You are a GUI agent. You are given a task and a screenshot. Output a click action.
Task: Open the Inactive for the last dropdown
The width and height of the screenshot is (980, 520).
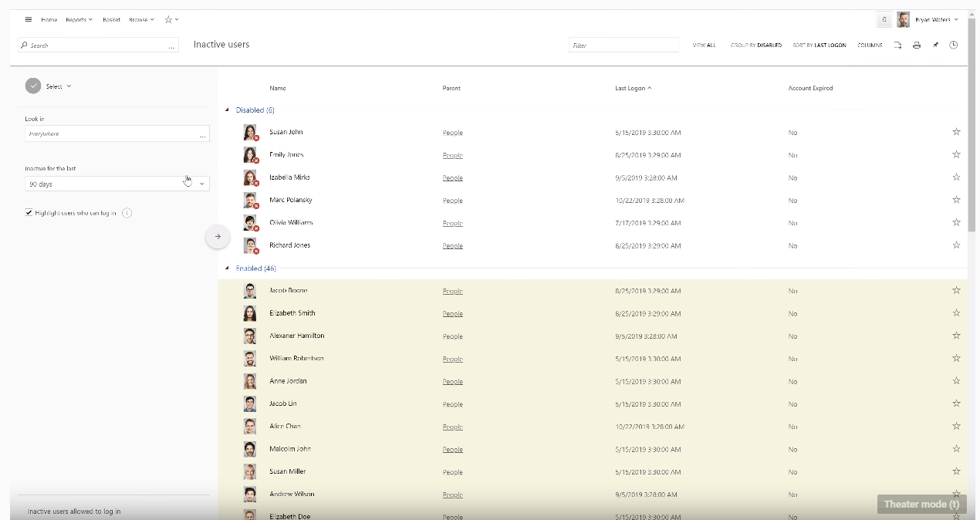201,184
